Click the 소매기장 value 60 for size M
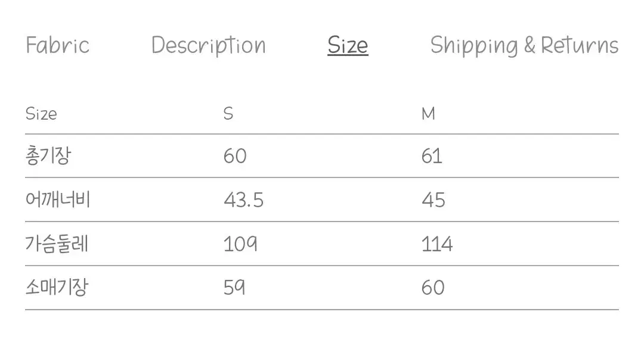 pos(433,288)
